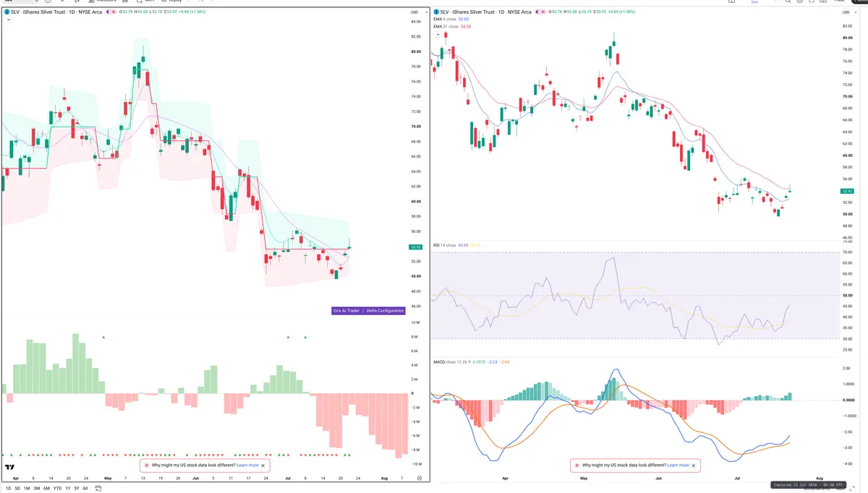Select the 6M time range
868x493 pixels.
pyautogui.click(x=46, y=489)
